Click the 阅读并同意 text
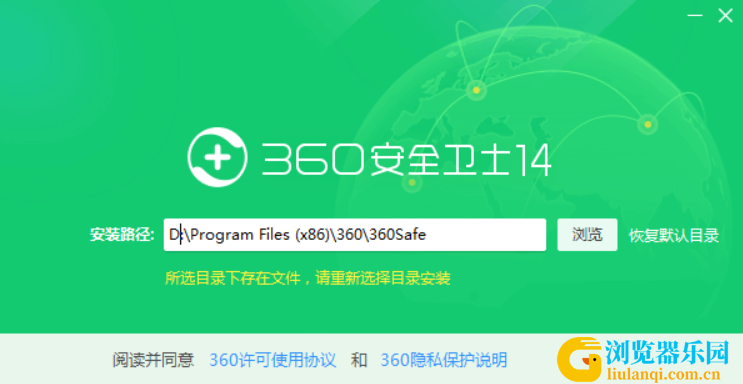Viewport: 743px width, 384px height. pyautogui.click(x=154, y=360)
